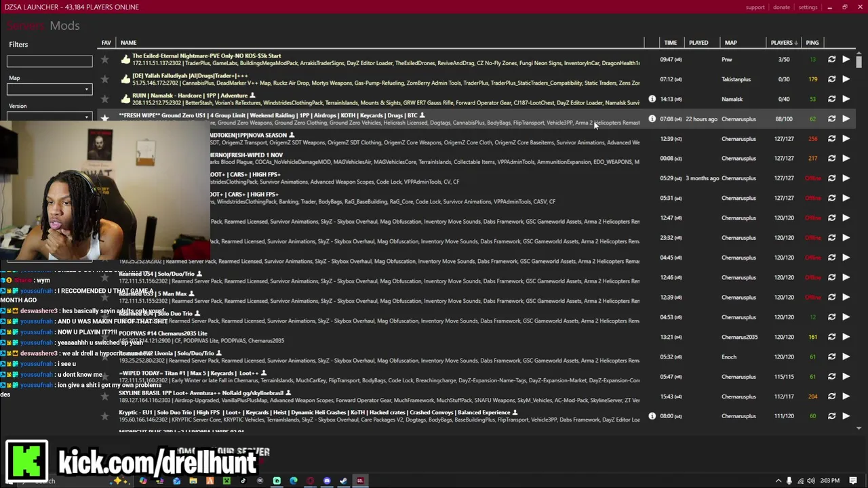
Task: Toggle favorite star for RUIN Namalsk
Action: click(104, 99)
